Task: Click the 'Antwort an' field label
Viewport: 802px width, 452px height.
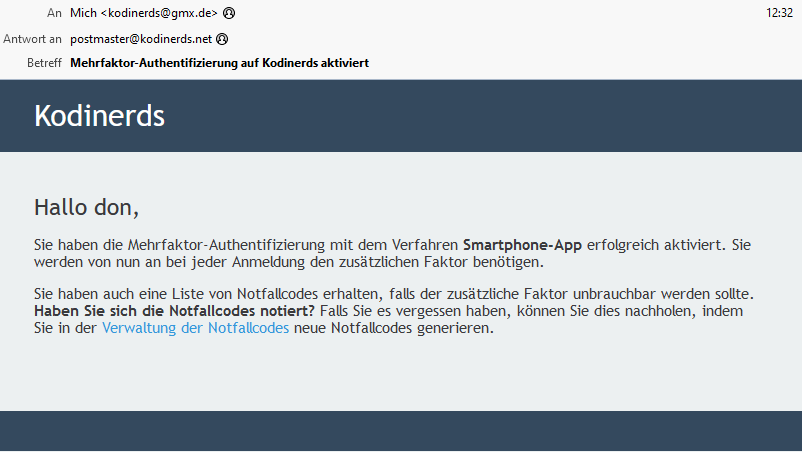Action: point(32,39)
